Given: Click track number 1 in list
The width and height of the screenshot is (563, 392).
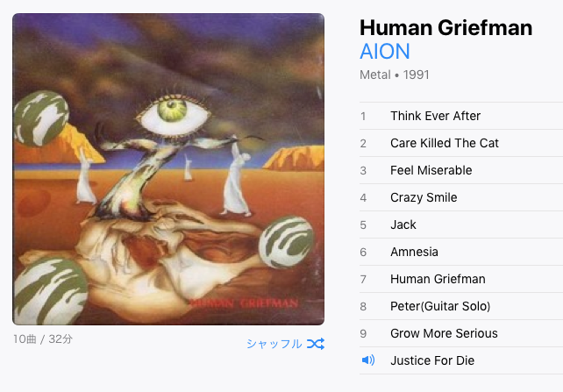Looking at the screenshot, I should click(x=363, y=117).
